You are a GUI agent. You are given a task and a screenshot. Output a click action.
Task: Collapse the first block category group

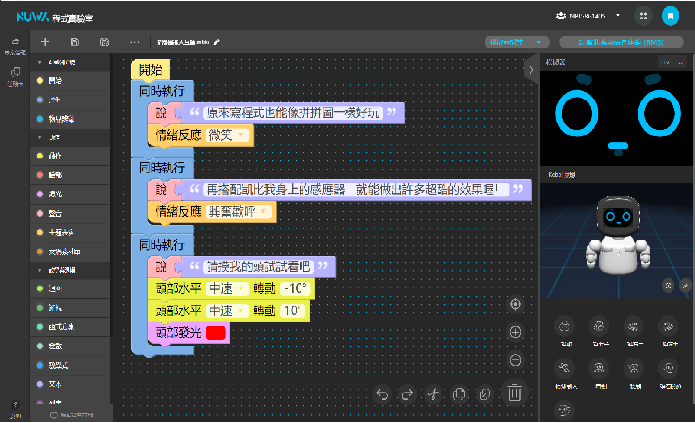click(39, 63)
